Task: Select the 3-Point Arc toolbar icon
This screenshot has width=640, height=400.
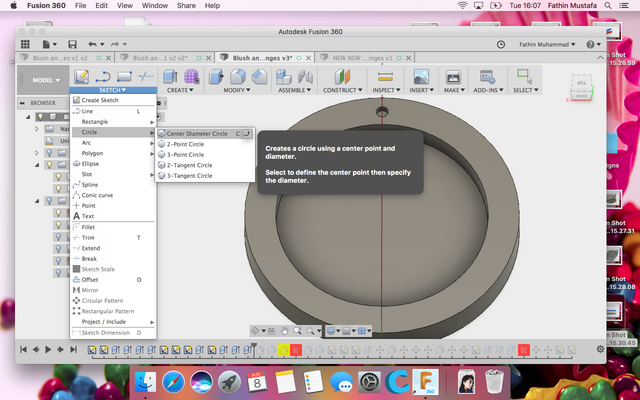Action: (102, 76)
